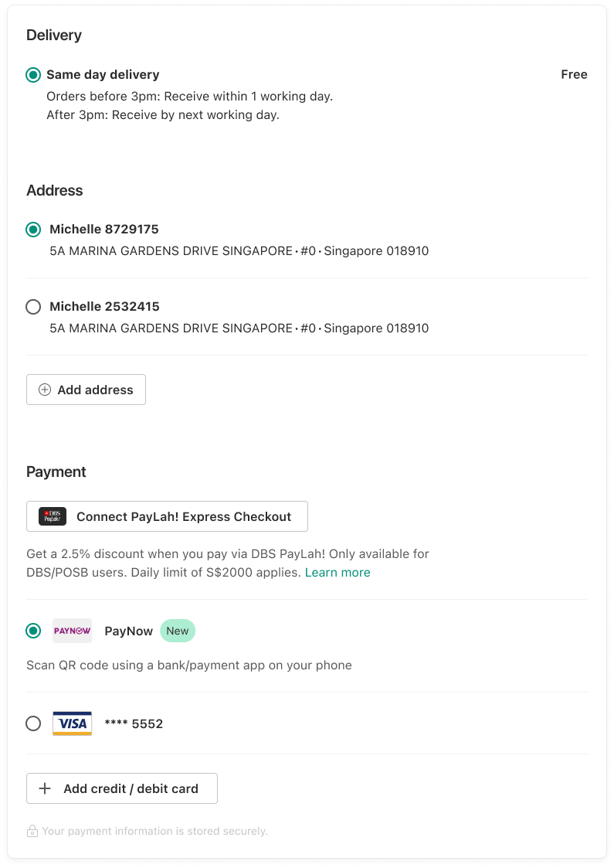Click the DBS PayLah! logo icon

tap(53, 516)
